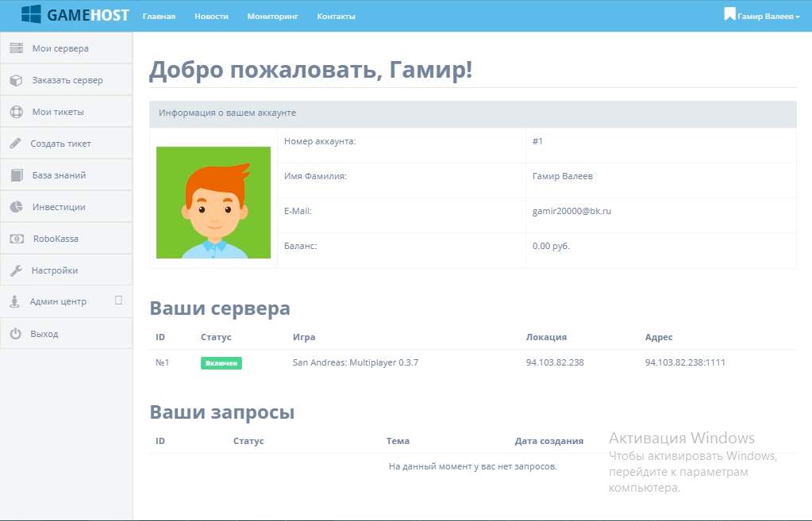This screenshot has height=521, width=812.
Task: Click the user avatar picture
Action: tap(213, 202)
